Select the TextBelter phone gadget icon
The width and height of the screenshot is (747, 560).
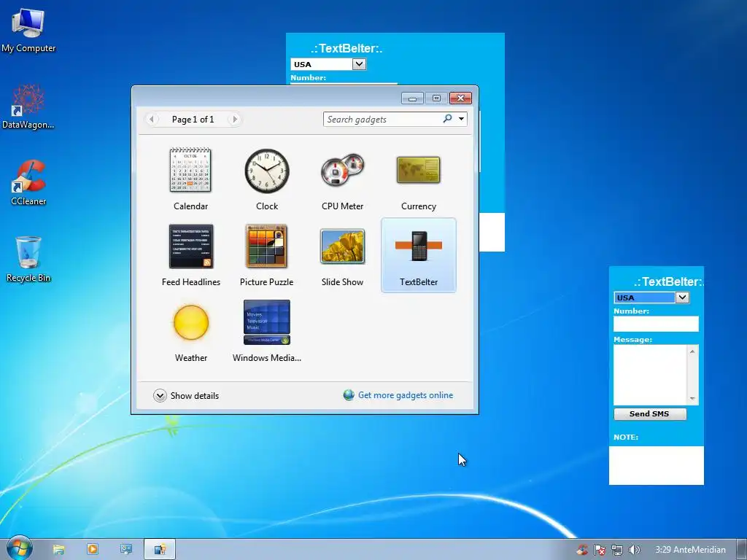click(419, 246)
